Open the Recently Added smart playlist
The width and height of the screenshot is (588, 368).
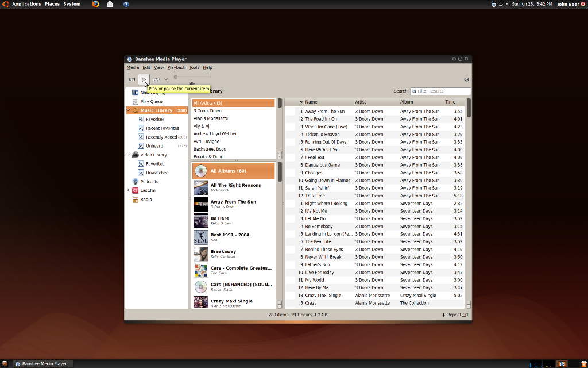[x=161, y=137]
